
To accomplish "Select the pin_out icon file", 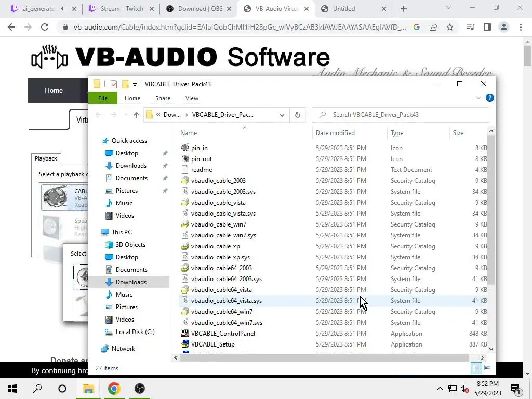I will coord(185,158).
